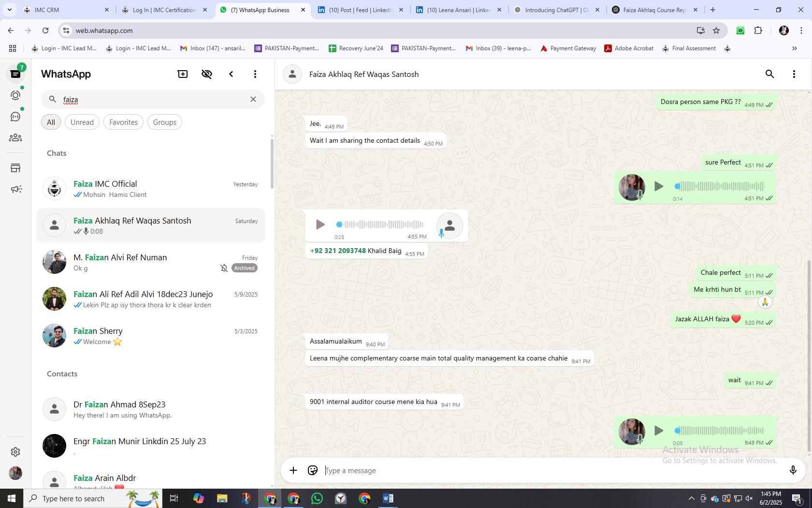812x508 pixels.
Task: Record a voice message with microphone
Action: pyautogui.click(x=793, y=470)
